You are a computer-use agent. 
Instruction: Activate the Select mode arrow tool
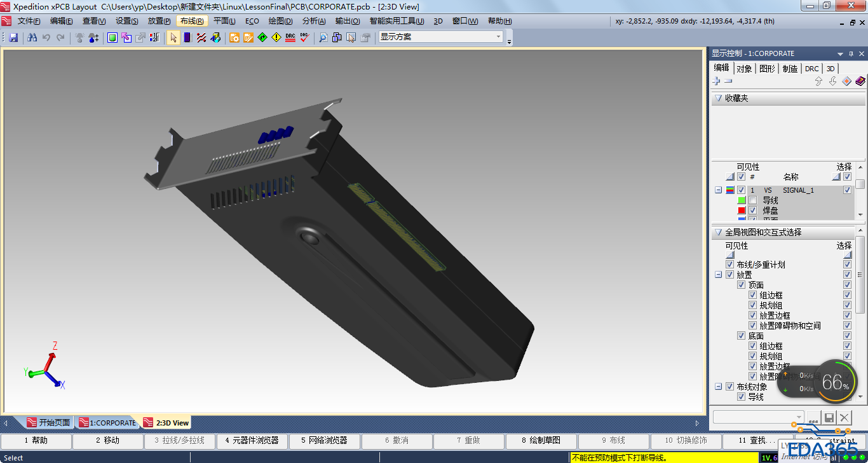(x=173, y=38)
